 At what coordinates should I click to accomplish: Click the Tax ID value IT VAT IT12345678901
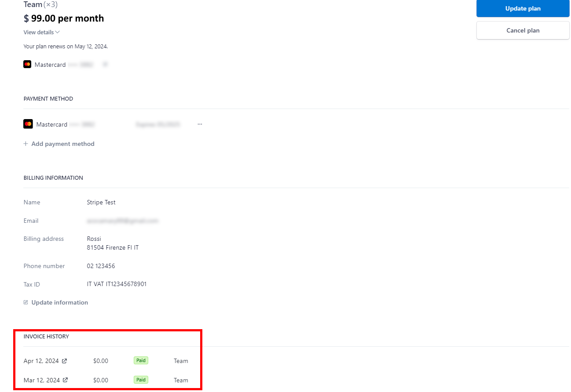pyautogui.click(x=117, y=284)
